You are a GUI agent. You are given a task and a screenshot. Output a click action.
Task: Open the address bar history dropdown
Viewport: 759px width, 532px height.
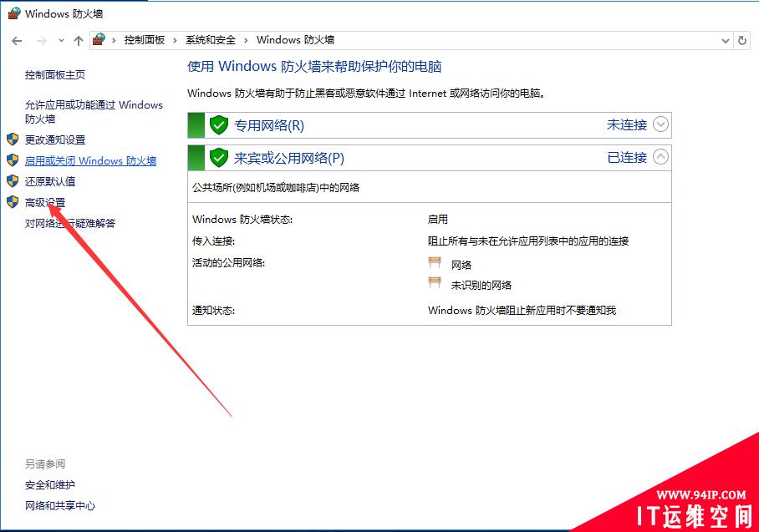click(725, 41)
